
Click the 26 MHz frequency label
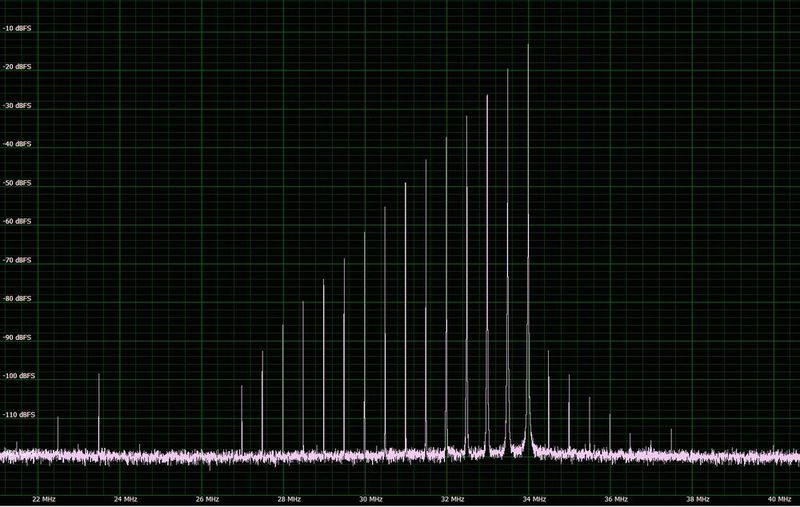pos(207,499)
